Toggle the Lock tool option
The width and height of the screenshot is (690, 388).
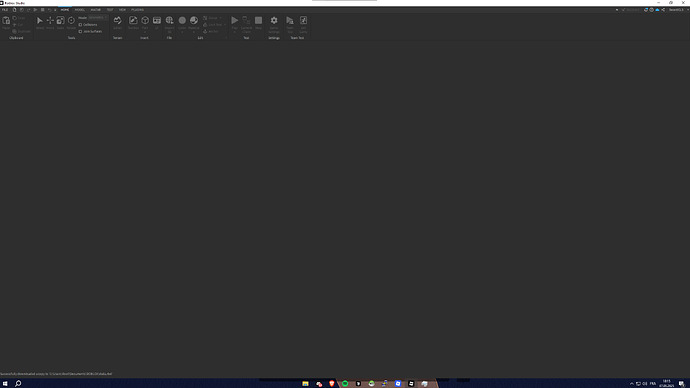(x=213, y=25)
